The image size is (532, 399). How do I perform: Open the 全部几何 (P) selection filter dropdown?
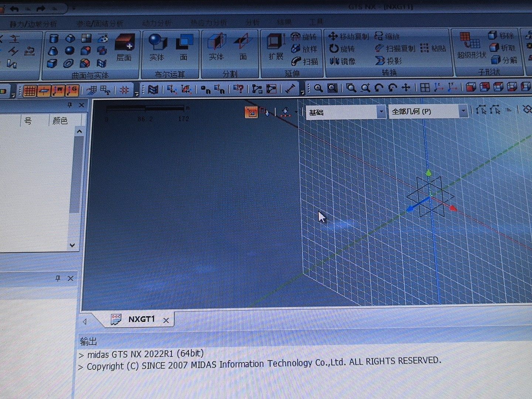pos(428,111)
